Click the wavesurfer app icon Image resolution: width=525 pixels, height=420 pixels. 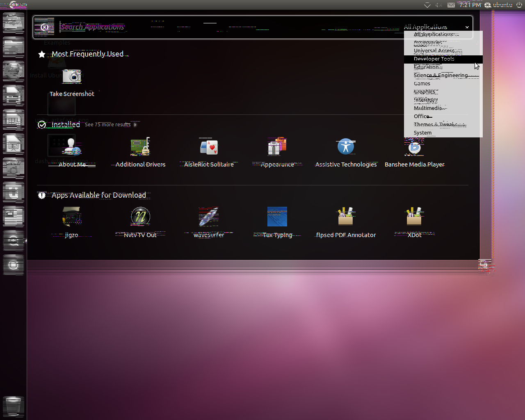209,217
